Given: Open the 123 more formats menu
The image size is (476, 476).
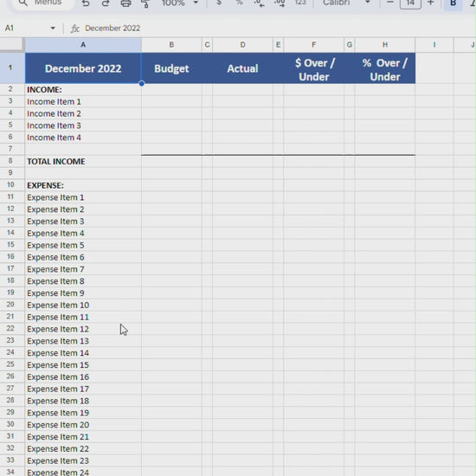Looking at the screenshot, I should (300, 3).
